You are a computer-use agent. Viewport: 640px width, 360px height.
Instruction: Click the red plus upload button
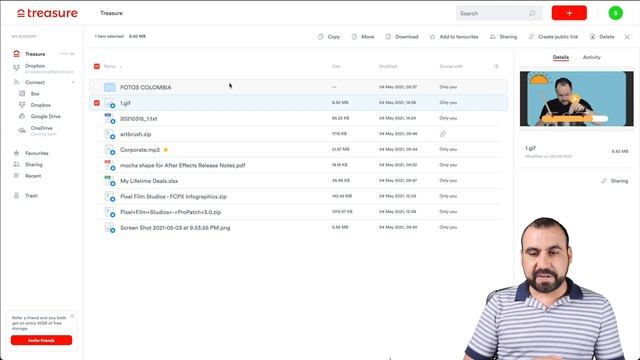[569, 13]
